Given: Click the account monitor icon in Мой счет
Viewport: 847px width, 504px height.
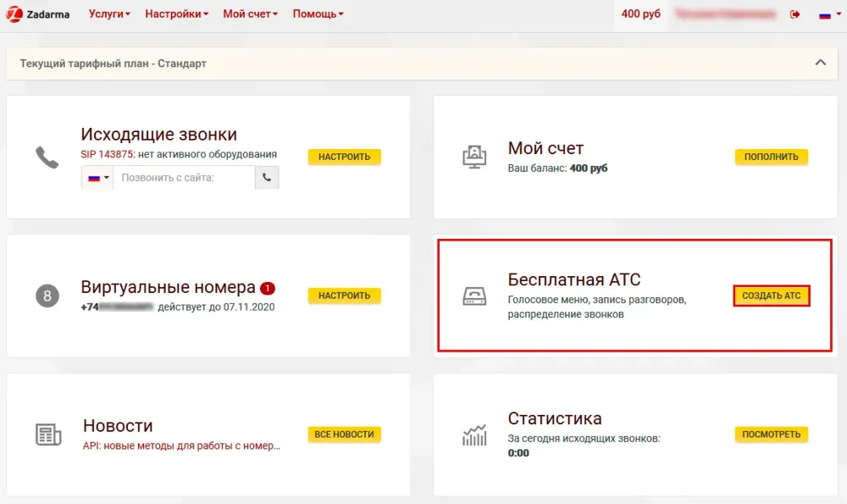Looking at the screenshot, I should (474, 158).
